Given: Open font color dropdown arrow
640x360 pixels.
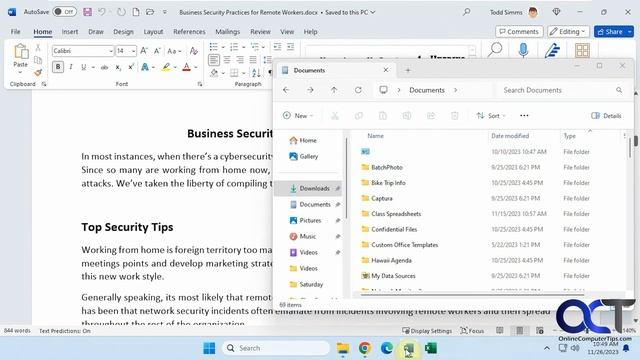Looking at the screenshot, I should (196, 67).
